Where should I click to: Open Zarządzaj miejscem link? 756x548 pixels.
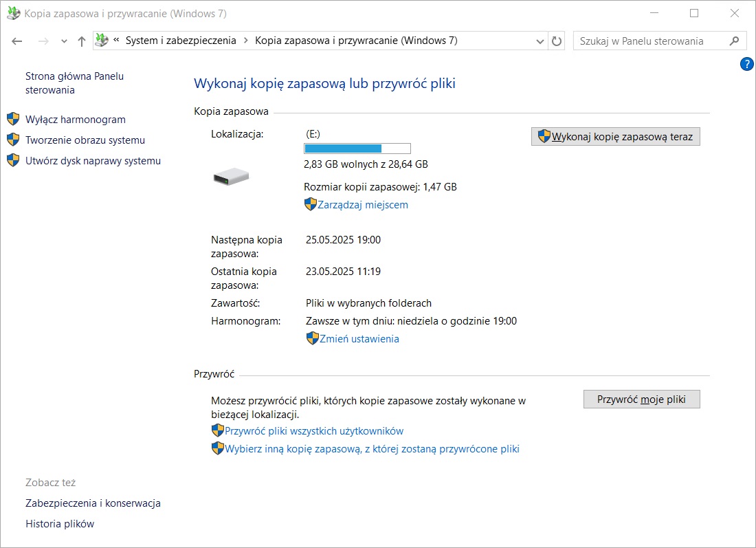click(362, 205)
